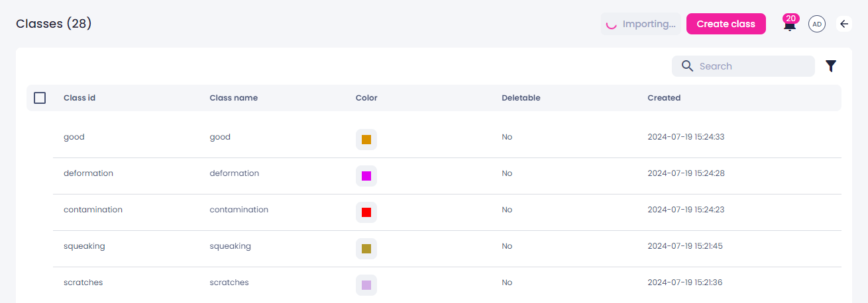Click the Deletable 'No' value for deformation
The height and width of the screenshot is (303, 868).
(507, 173)
